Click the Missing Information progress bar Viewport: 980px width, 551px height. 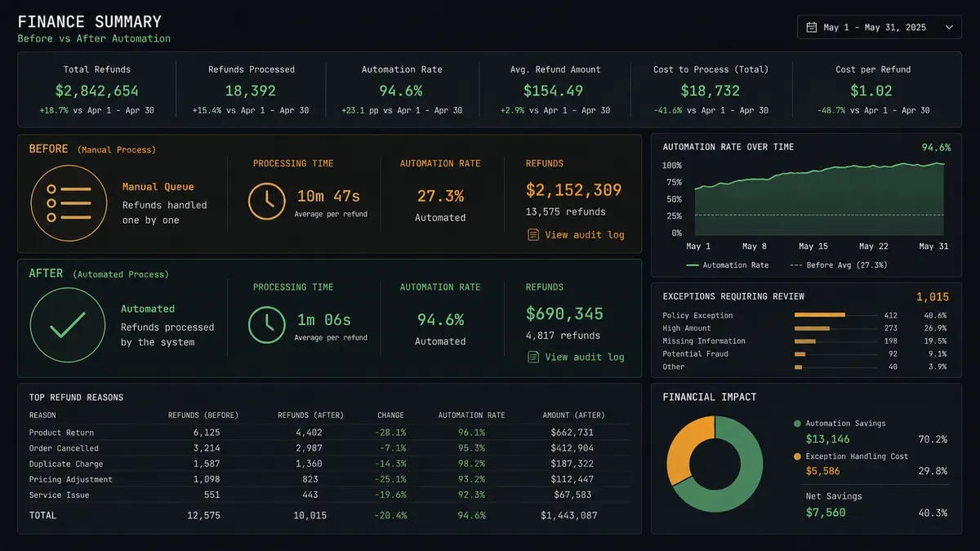835,341
